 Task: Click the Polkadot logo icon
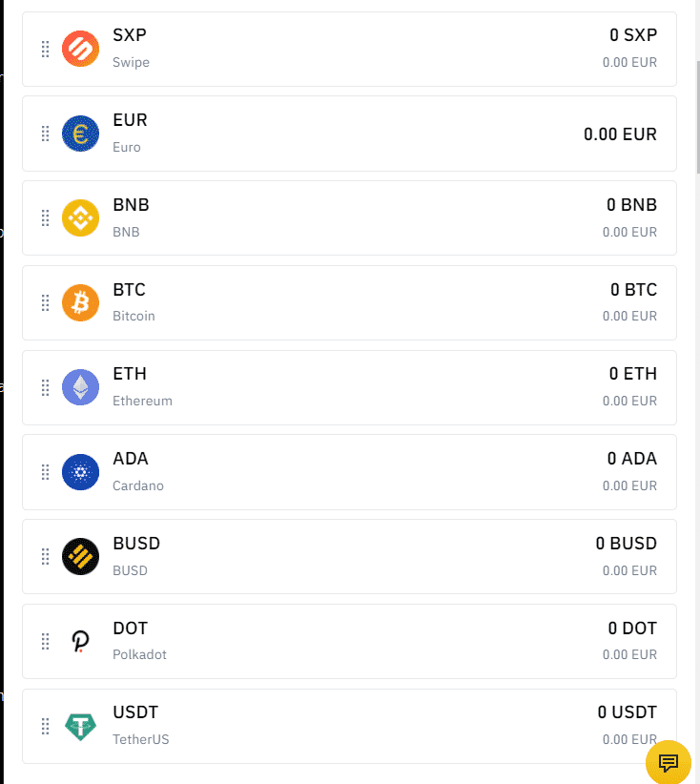(80, 641)
